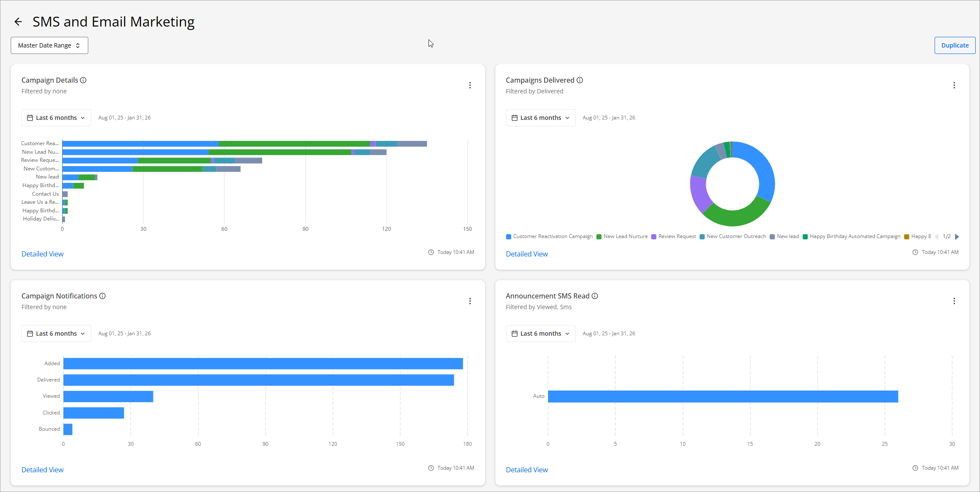Open Announcement SMS Read three-dot menu

coord(954,301)
